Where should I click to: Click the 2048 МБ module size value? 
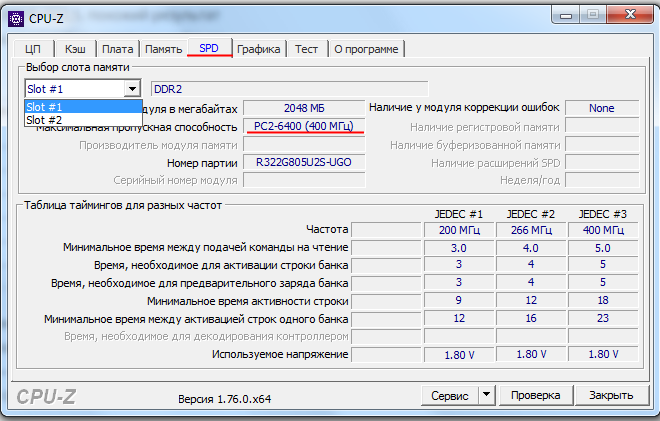click(x=304, y=108)
